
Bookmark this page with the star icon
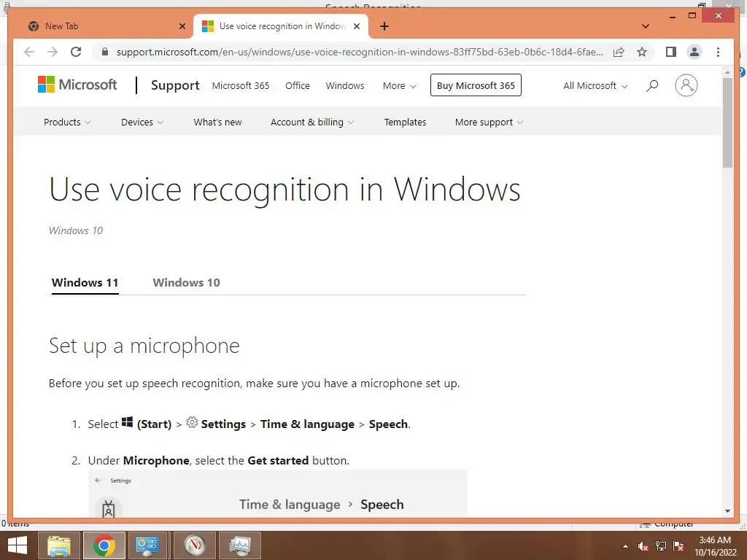pyautogui.click(x=642, y=52)
